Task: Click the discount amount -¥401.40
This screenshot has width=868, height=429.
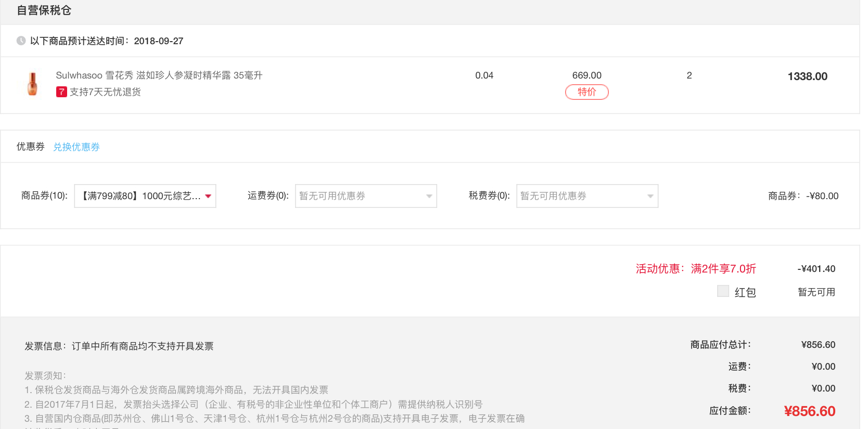Action: [816, 269]
